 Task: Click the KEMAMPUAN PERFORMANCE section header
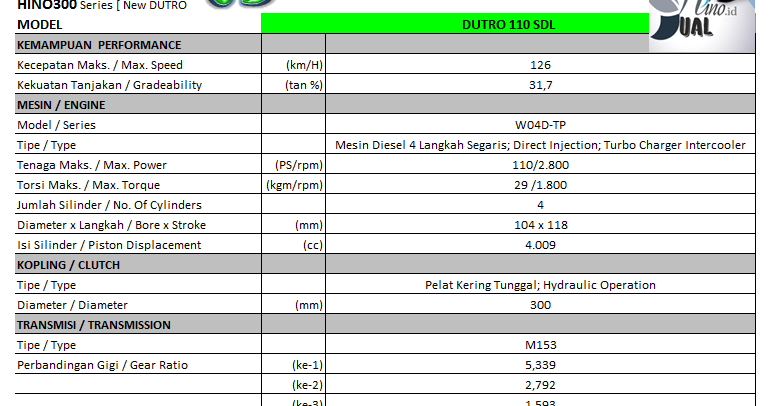point(99,45)
